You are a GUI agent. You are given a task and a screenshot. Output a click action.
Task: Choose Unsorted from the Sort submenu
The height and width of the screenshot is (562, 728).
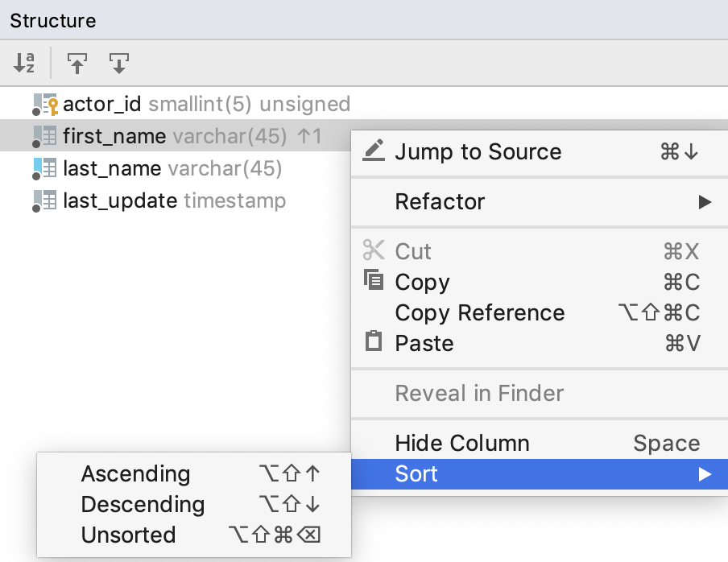[x=127, y=535]
